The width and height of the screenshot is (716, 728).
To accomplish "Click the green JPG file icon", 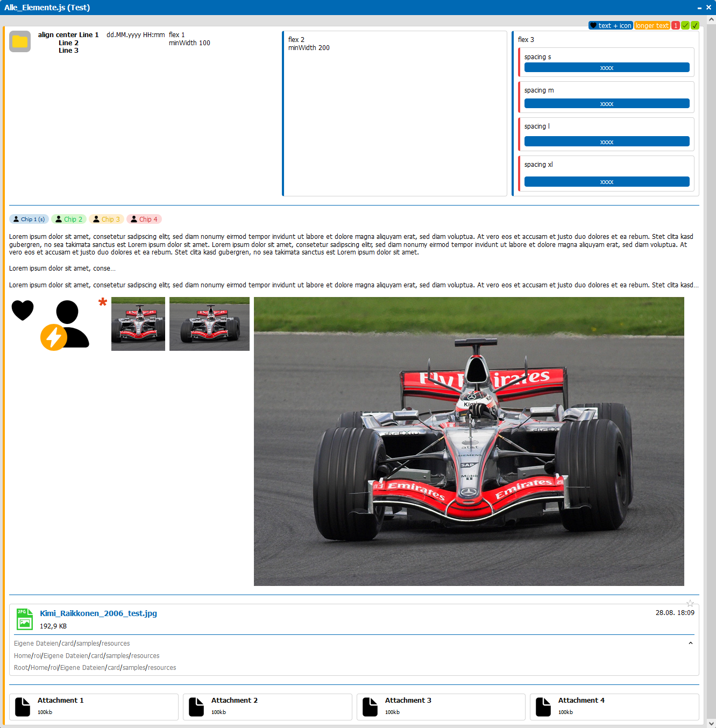I will [25, 619].
